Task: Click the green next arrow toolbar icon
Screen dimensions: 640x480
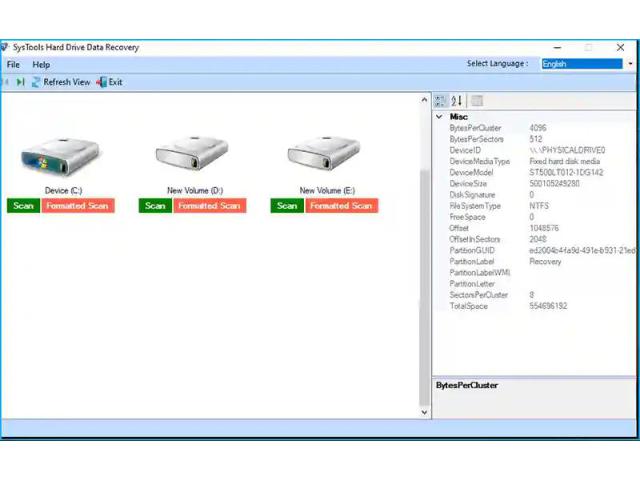Action: [20, 82]
